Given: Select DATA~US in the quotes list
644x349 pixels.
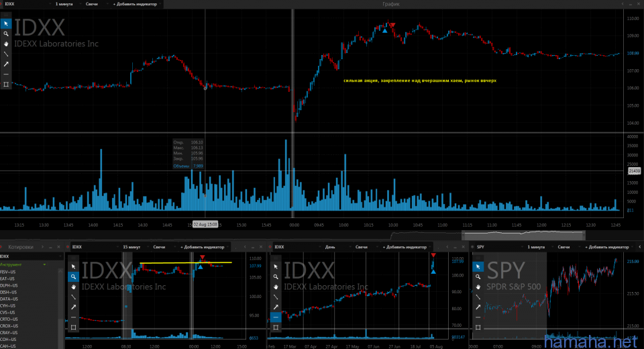Looking at the screenshot, I should [x=9, y=299].
